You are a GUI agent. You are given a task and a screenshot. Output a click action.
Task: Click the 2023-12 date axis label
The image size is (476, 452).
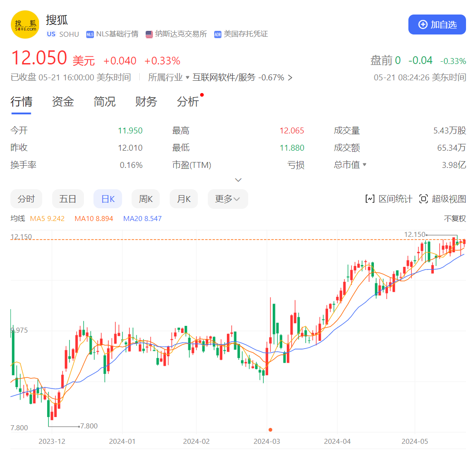click(x=52, y=442)
